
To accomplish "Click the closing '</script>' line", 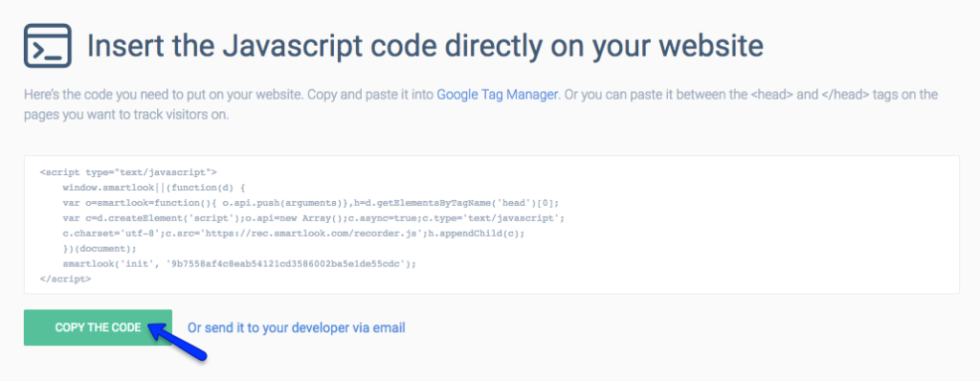I will click(66, 279).
